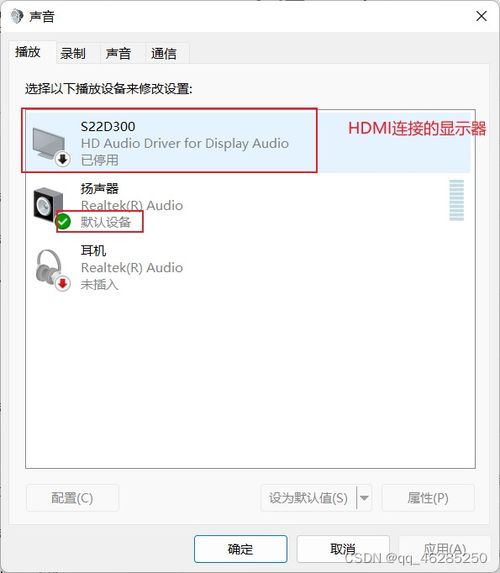Click the red unplugged arrow badge on 耳机

pos(63,284)
